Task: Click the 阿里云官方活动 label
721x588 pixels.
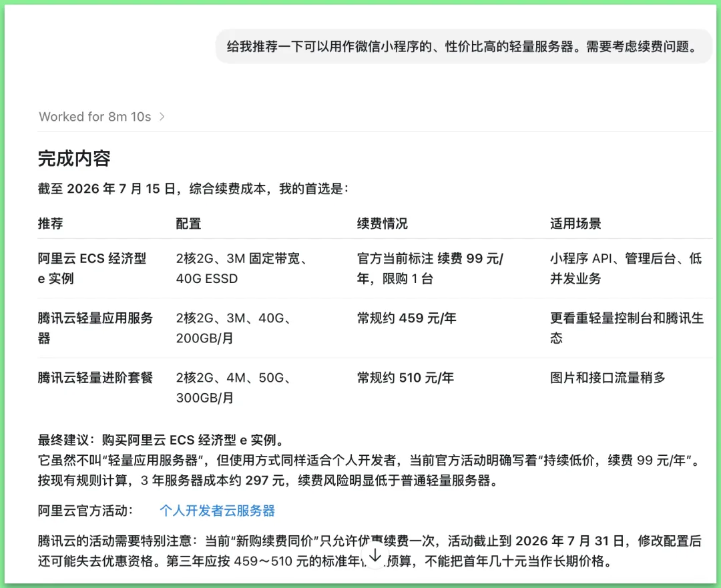Action: (85, 511)
